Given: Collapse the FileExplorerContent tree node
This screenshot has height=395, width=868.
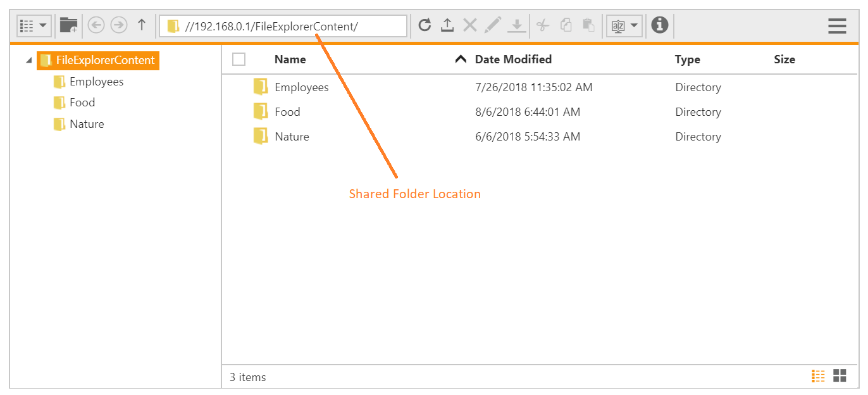Looking at the screenshot, I should click(28, 59).
